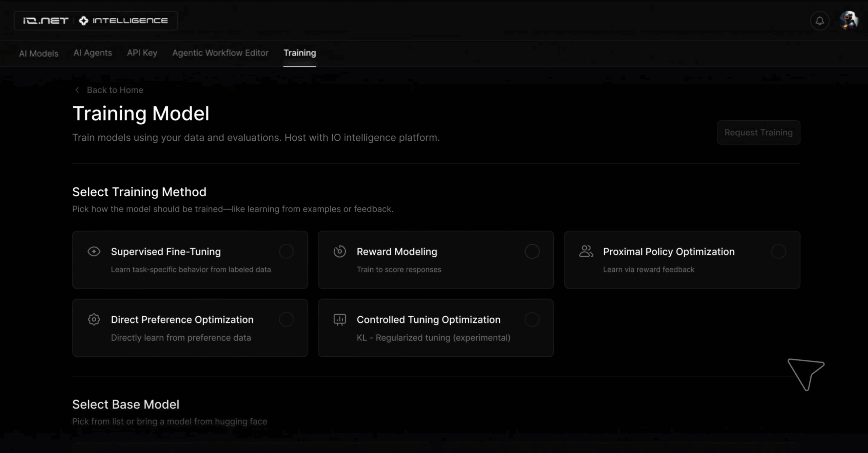Click the Direct Preference Optimization gear icon
868x453 pixels.
tap(94, 319)
